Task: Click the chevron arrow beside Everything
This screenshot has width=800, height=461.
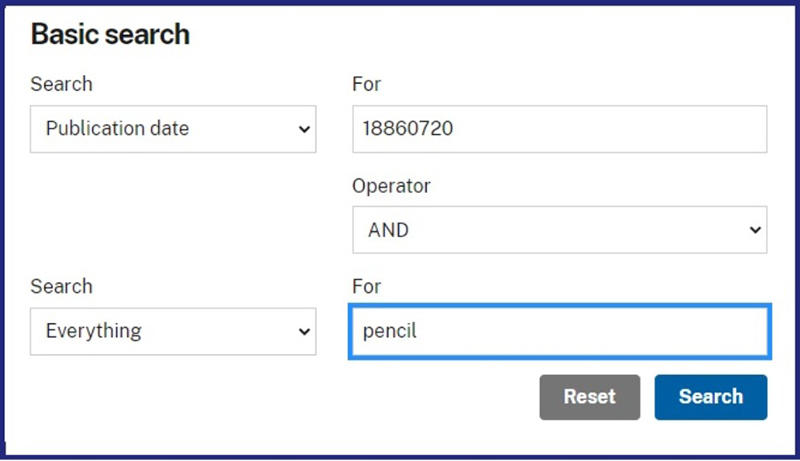Action: pyautogui.click(x=304, y=332)
